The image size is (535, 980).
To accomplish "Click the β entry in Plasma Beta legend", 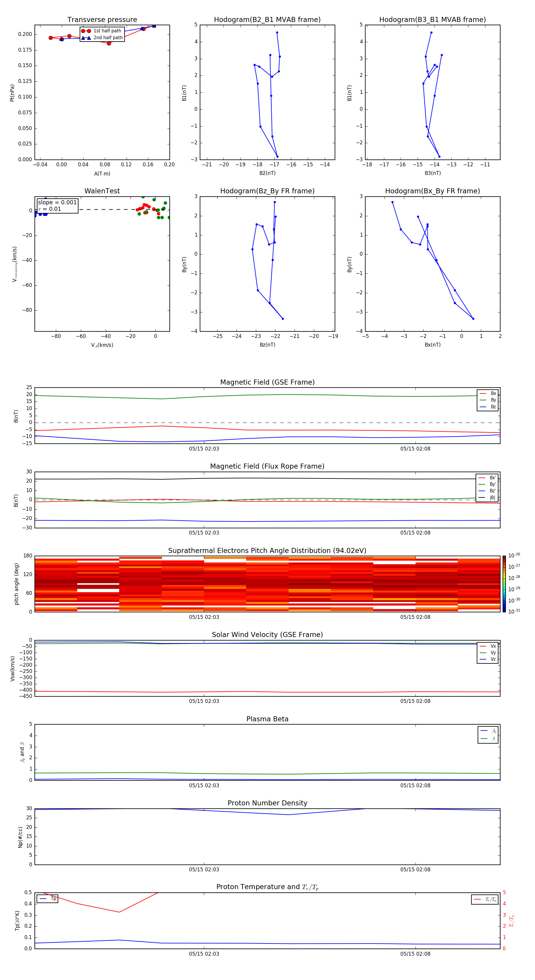I will (x=488, y=739).
